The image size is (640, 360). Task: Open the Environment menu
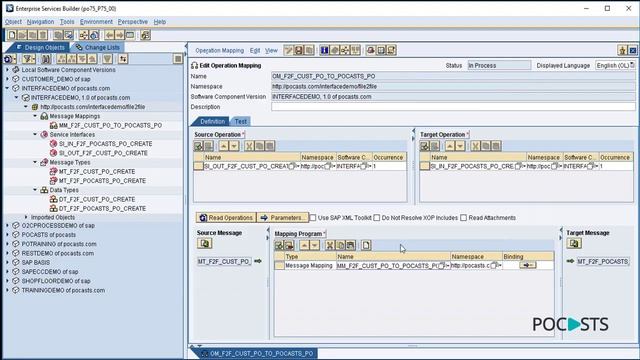point(96,22)
